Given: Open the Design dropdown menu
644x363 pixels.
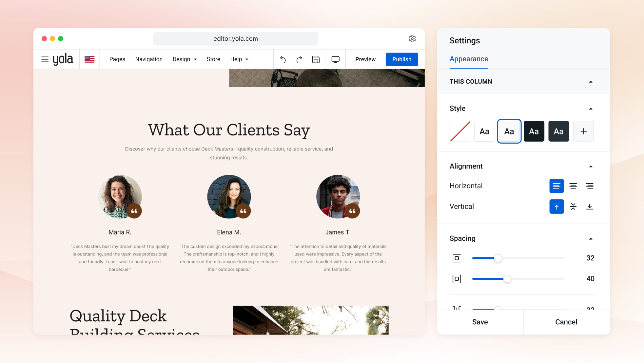Looking at the screenshot, I should pyautogui.click(x=185, y=59).
